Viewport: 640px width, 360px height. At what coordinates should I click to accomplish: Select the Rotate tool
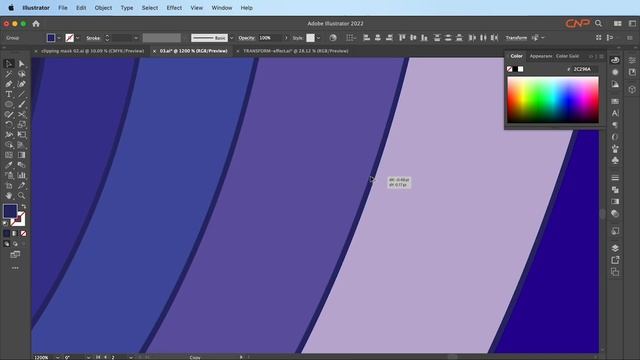9,124
